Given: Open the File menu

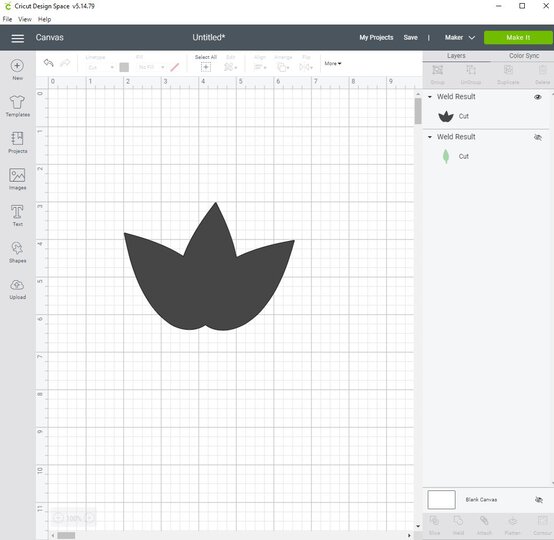Looking at the screenshot, I should point(7,19).
